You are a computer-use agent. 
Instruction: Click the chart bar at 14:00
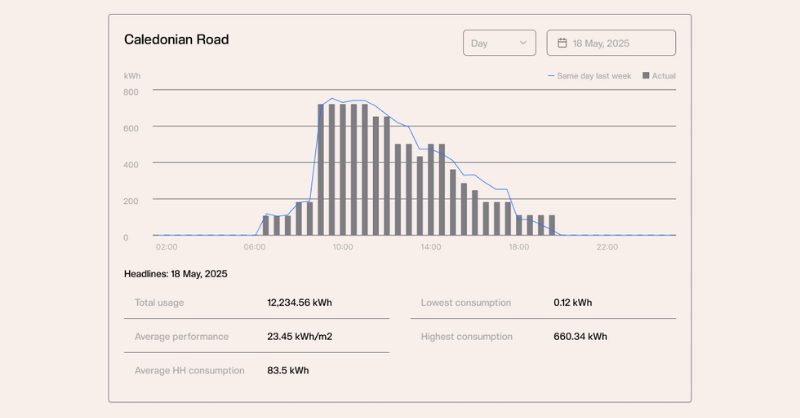(431, 190)
